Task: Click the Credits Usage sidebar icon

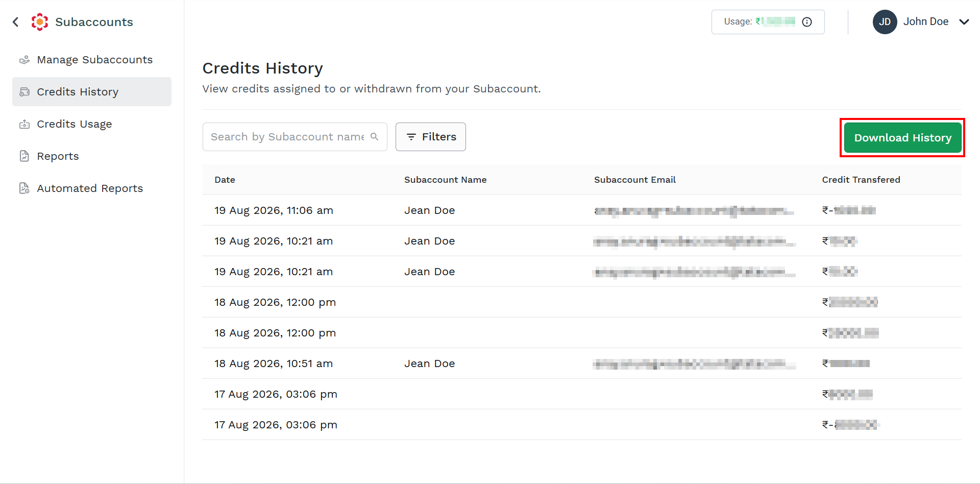Action: 24,124
